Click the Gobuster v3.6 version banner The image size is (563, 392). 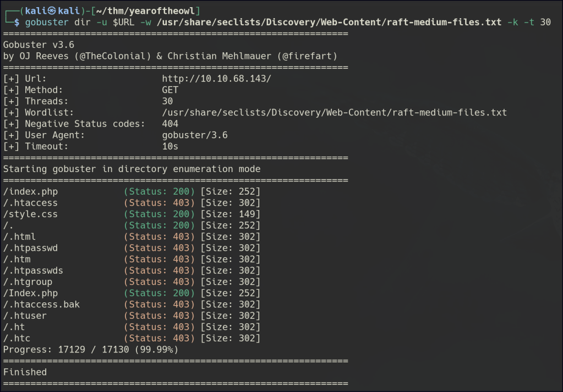click(39, 45)
